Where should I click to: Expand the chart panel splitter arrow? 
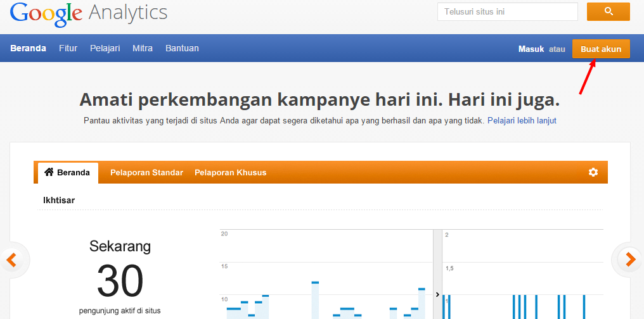pyautogui.click(x=437, y=294)
